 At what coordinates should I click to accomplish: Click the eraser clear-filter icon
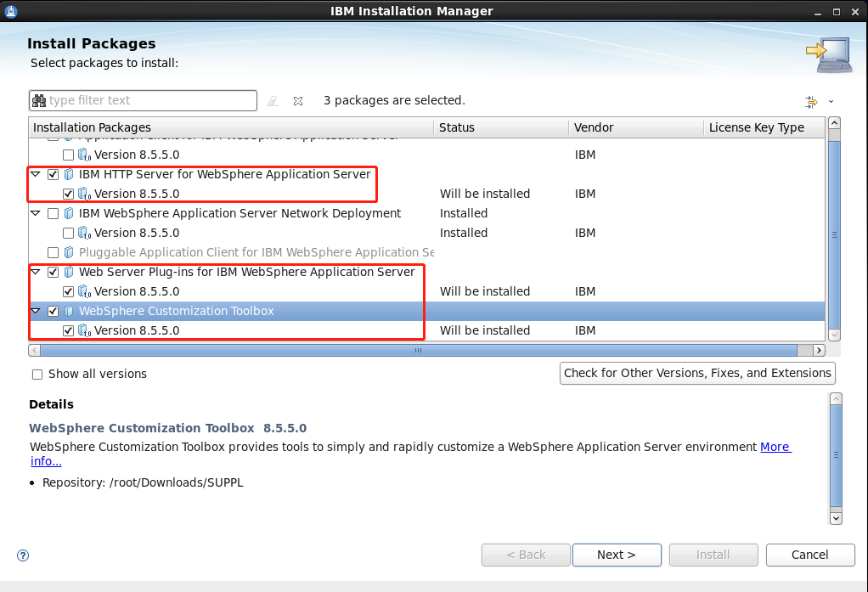[273, 101]
